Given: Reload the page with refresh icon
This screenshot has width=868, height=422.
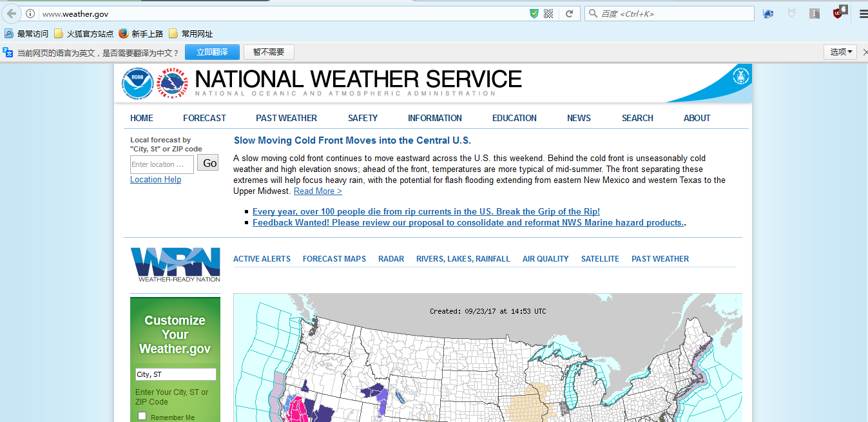Looking at the screenshot, I should coord(569,14).
